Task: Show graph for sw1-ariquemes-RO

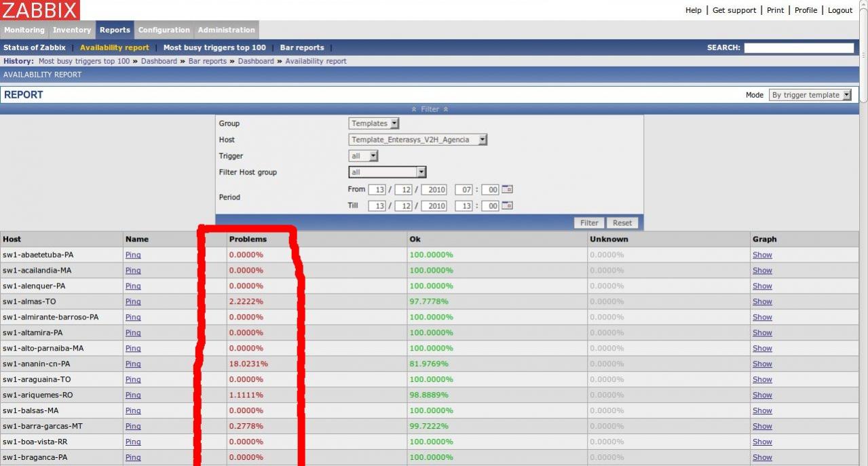Action: 762,395
